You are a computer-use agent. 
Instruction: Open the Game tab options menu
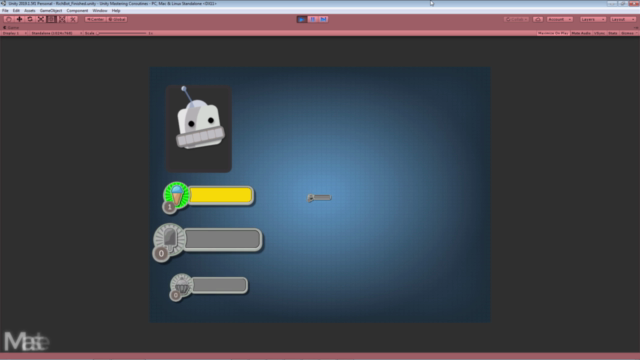[x=636, y=27]
